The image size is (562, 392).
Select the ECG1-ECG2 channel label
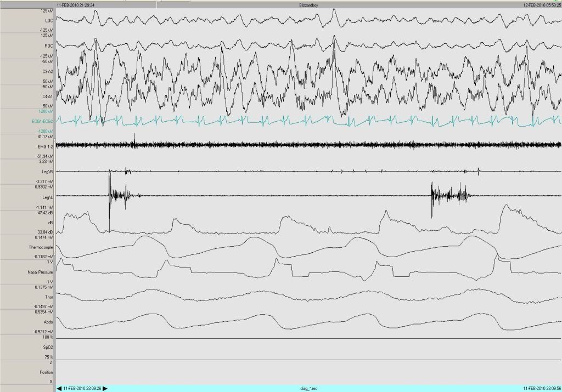point(42,121)
